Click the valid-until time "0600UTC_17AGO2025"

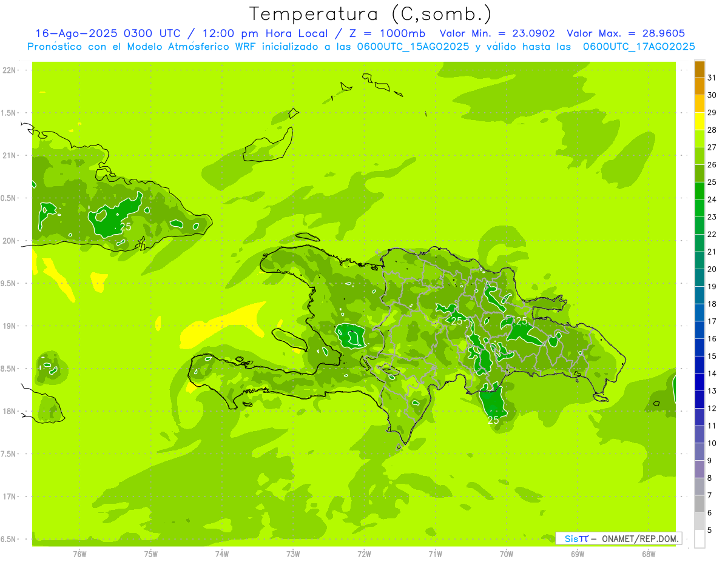639,47
